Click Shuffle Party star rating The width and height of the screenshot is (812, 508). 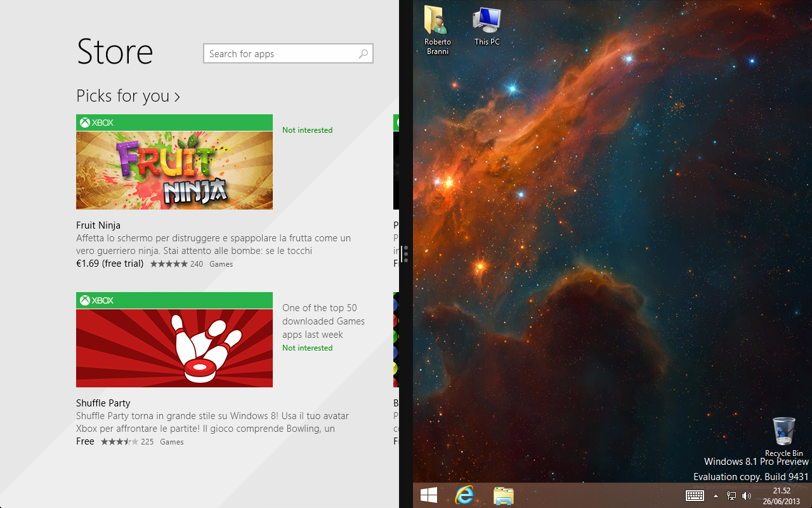(x=119, y=442)
